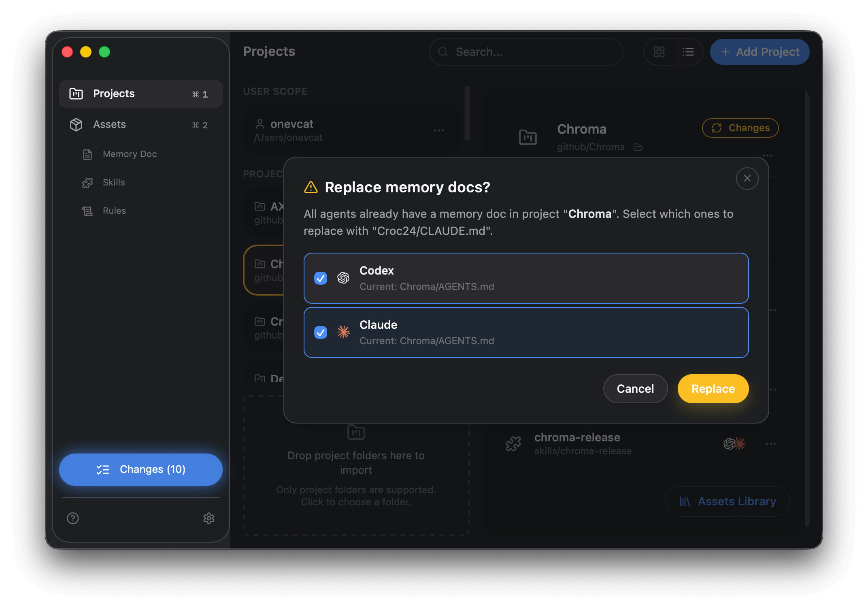Click the OpenAI icon beside Codex
The width and height of the screenshot is (868, 609).
tap(343, 278)
